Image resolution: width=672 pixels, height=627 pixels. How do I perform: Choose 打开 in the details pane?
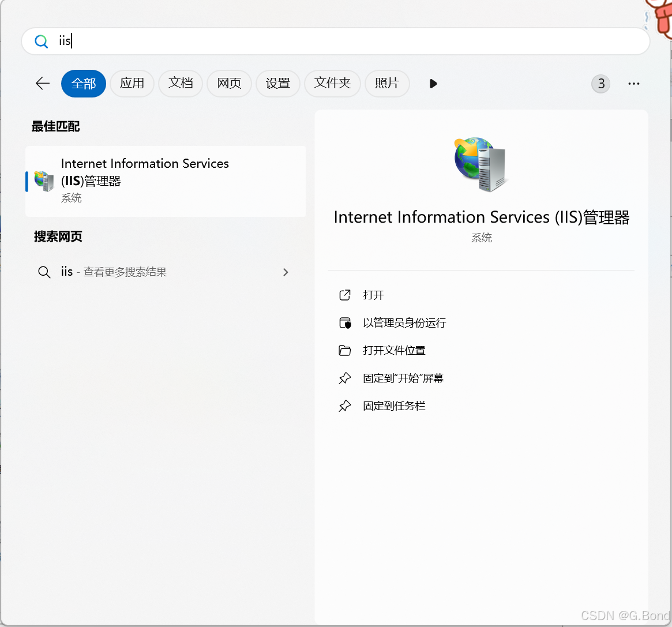pos(373,295)
